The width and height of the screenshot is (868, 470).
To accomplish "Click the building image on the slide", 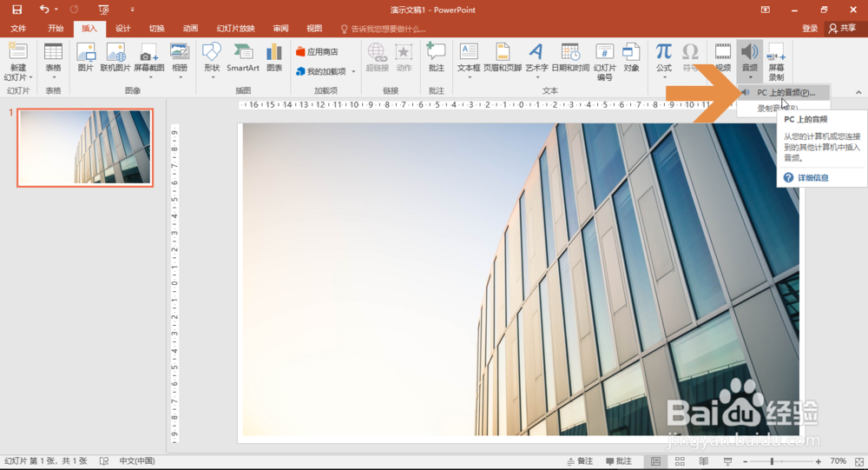I will pos(521,280).
